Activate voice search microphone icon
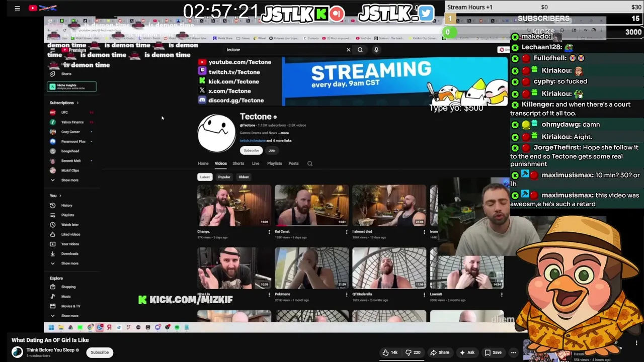The height and width of the screenshot is (362, 644). (376, 50)
